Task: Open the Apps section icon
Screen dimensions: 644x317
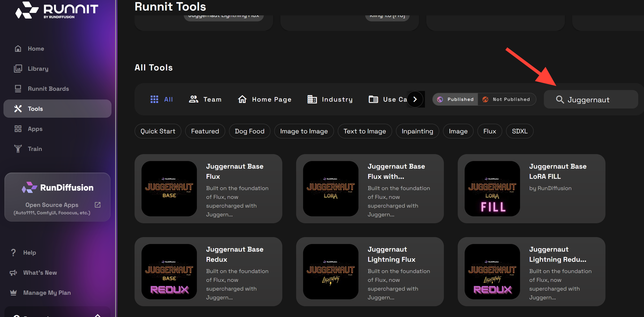Action: point(18,129)
